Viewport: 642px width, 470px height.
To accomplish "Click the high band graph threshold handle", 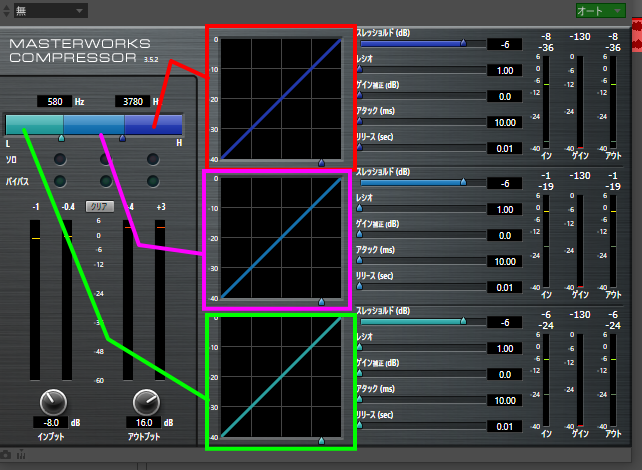I will coord(321,163).
